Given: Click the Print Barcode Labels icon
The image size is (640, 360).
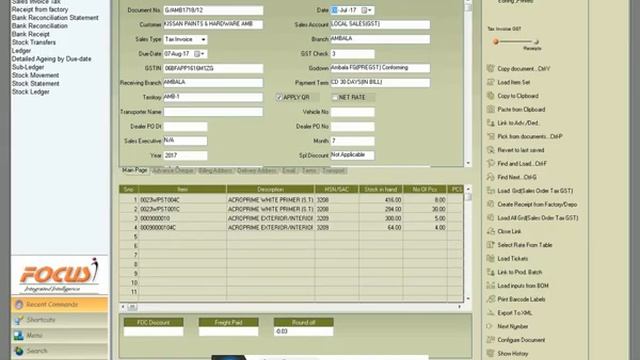Looking at the screenshot, I should coord(491,299).
